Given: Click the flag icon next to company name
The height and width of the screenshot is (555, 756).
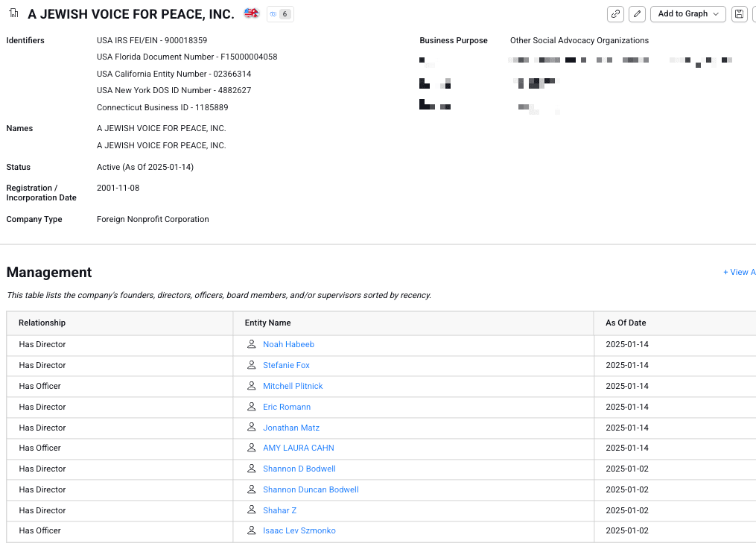Looking at the screenshot, I should (x=252, y=13).
